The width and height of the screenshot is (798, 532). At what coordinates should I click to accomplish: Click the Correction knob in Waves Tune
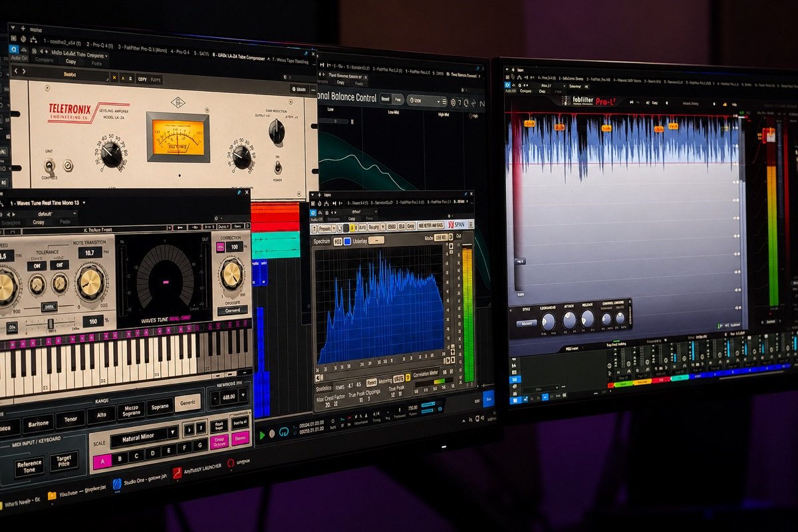pos(231,274)
